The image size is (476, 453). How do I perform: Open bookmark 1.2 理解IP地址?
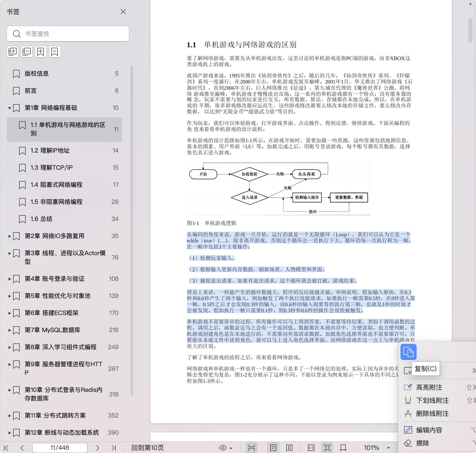(50, 151)
